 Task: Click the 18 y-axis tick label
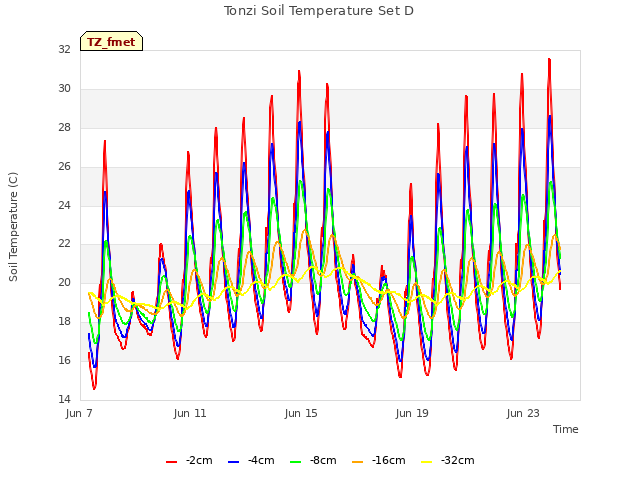click(64, 321)
